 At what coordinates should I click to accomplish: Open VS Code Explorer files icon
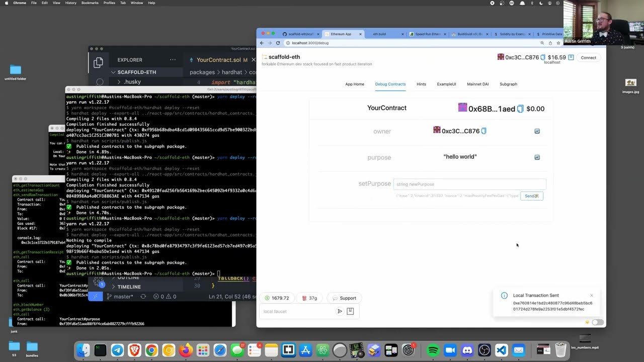point(98,62)
